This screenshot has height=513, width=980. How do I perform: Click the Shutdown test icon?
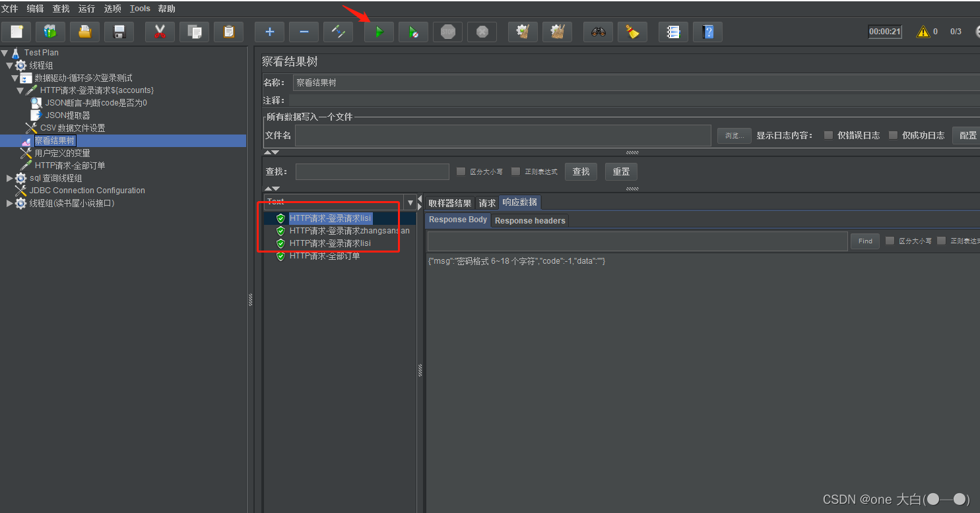pos(482,32)
